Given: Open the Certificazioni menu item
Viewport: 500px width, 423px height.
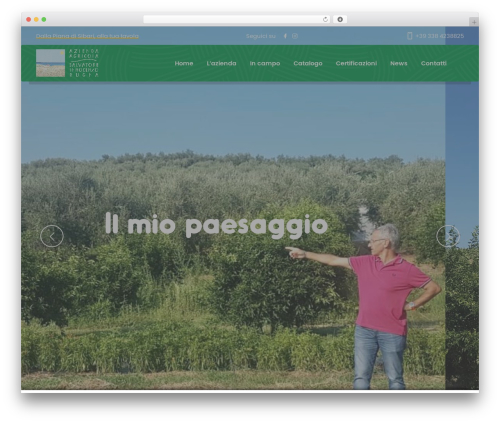Looking at the screenshot, I should (x=356, y=63).
